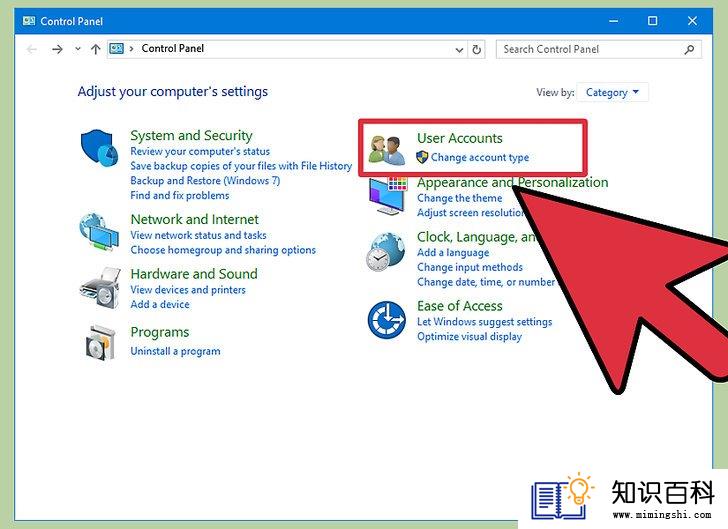The width and height of the screenshot is (728, 529).
Task: Expand the address bar history dropdown
Action: click(x=459, y=50)
